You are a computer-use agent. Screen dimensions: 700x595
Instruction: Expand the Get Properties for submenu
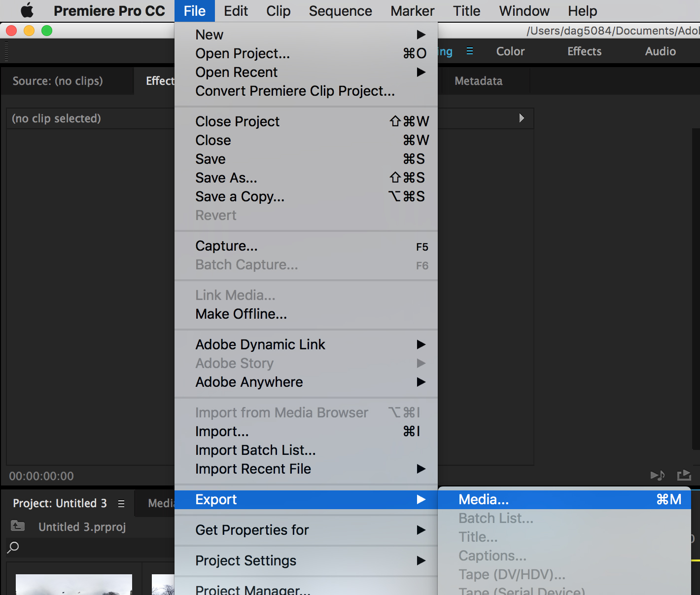point(306,530)
